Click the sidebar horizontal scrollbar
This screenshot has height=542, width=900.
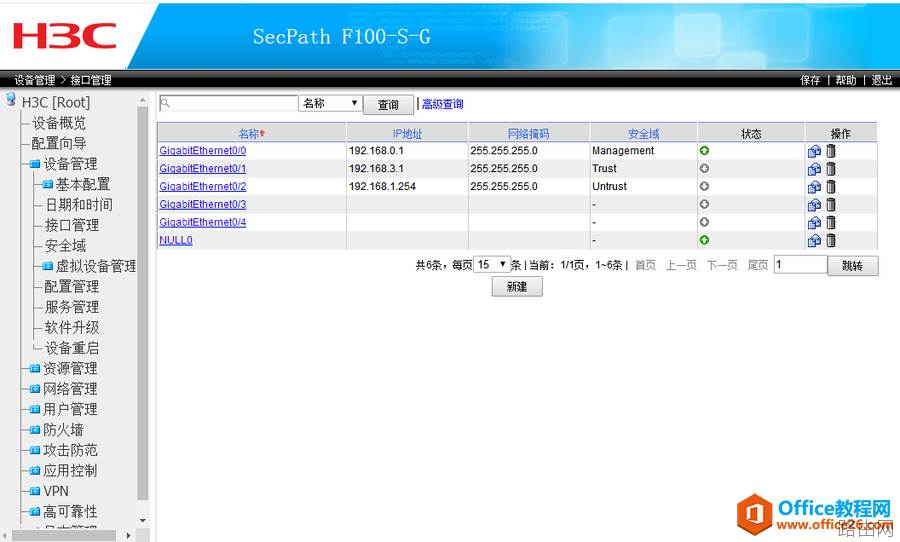[x=63, y=535]
